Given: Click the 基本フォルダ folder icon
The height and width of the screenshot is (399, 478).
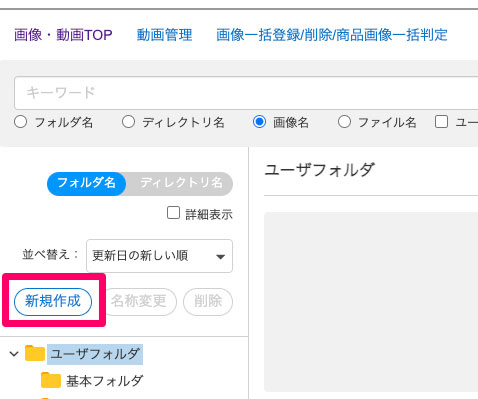Looking at the screenshot, I should [x=51, y=380].
